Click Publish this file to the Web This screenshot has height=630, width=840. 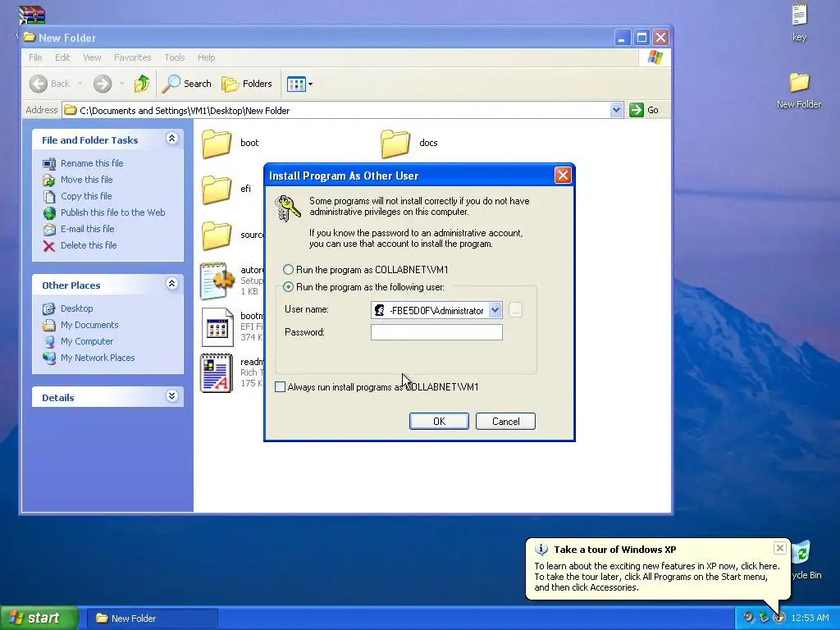tap(112, 212)
